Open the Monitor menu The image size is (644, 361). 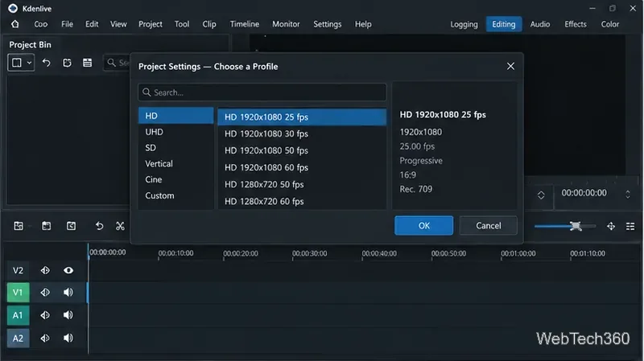click(286, 24)
